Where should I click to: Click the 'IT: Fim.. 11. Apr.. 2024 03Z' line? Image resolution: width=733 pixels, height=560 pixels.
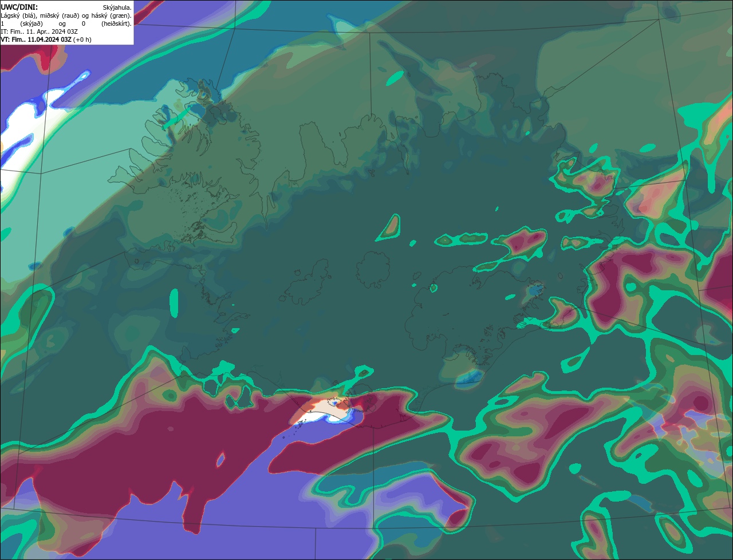39,31
